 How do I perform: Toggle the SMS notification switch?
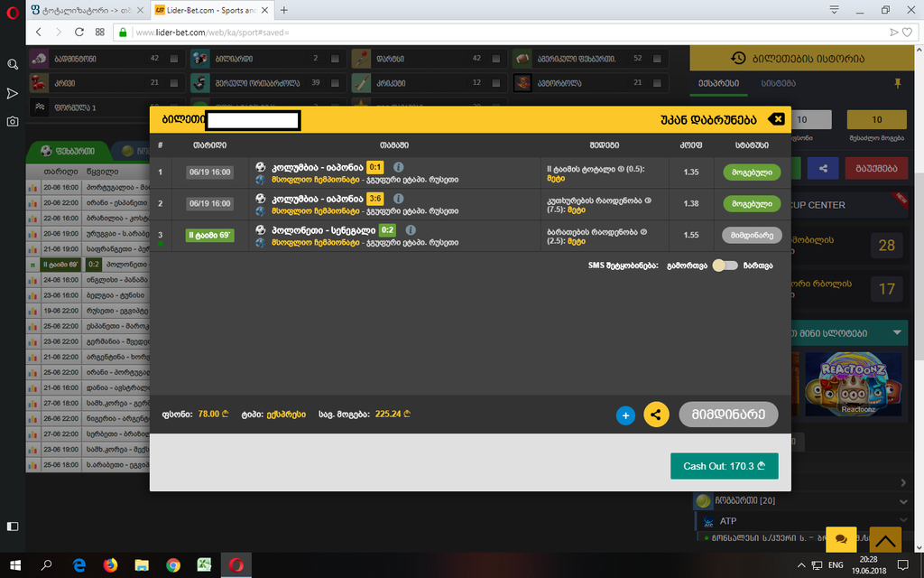coord(725,266)
